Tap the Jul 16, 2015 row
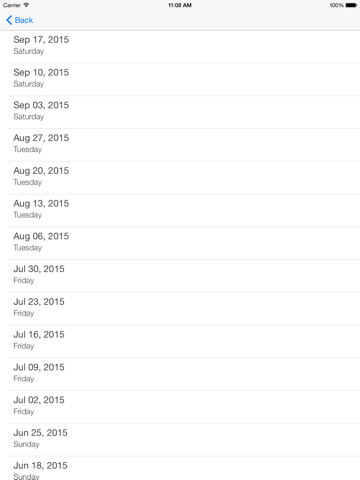The image size is (360, 480). (x=180, y=341)
